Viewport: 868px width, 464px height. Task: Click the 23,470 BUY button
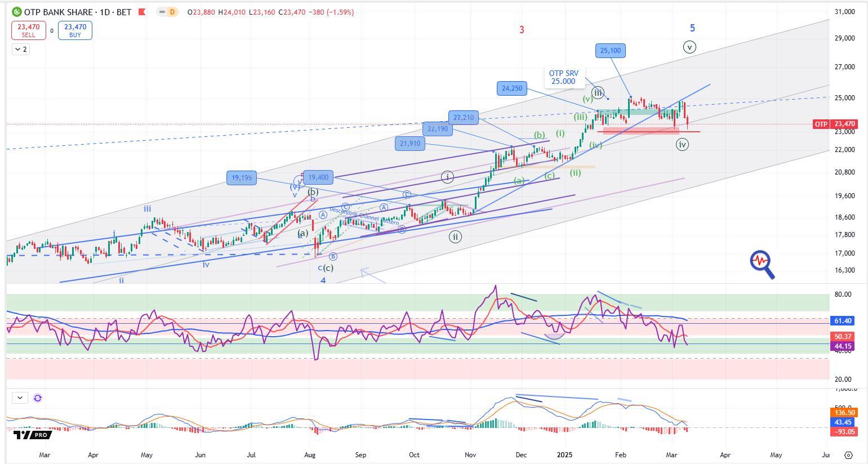click(x=75, y=30)
